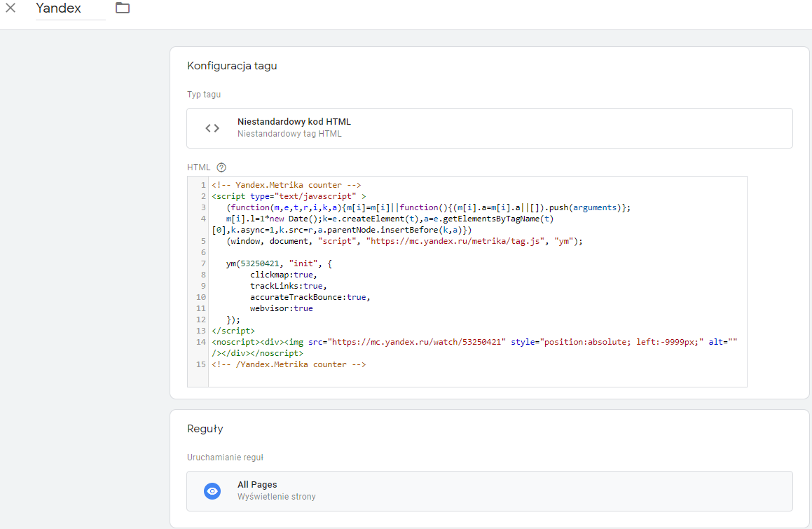Click the Reguły section heading
The height and width of the screenshot is (529, 812).
coord(205,429)
